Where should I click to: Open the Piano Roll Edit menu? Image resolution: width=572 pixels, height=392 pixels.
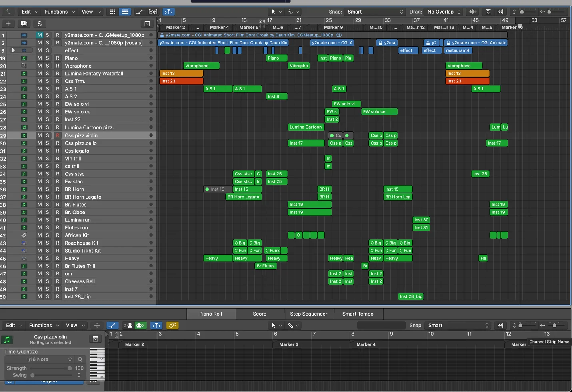(14, 325)
